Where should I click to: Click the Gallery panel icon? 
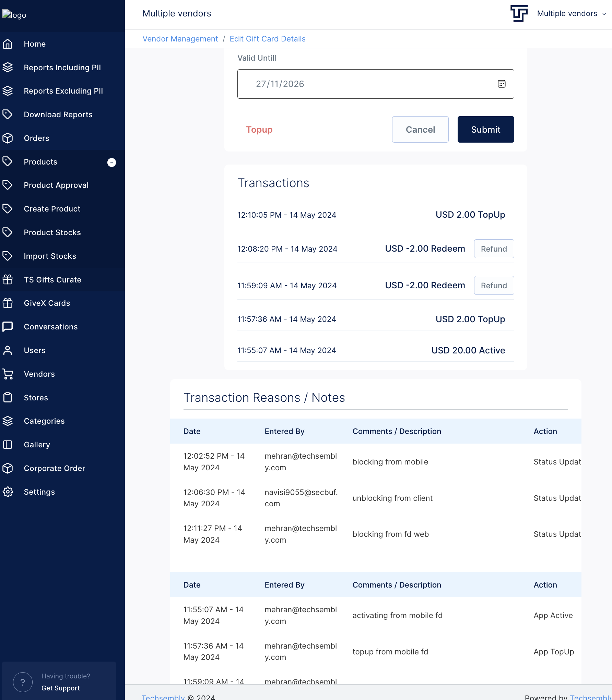8,445
